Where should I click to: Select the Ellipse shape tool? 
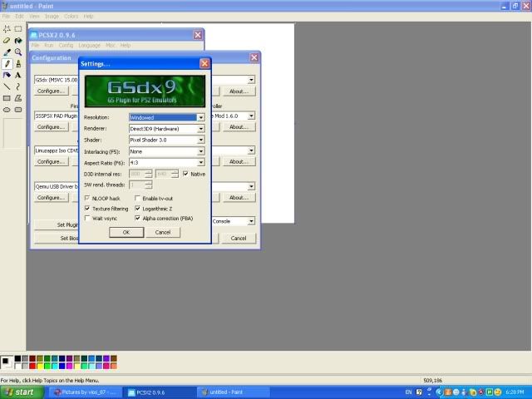(x=7, y=110)
